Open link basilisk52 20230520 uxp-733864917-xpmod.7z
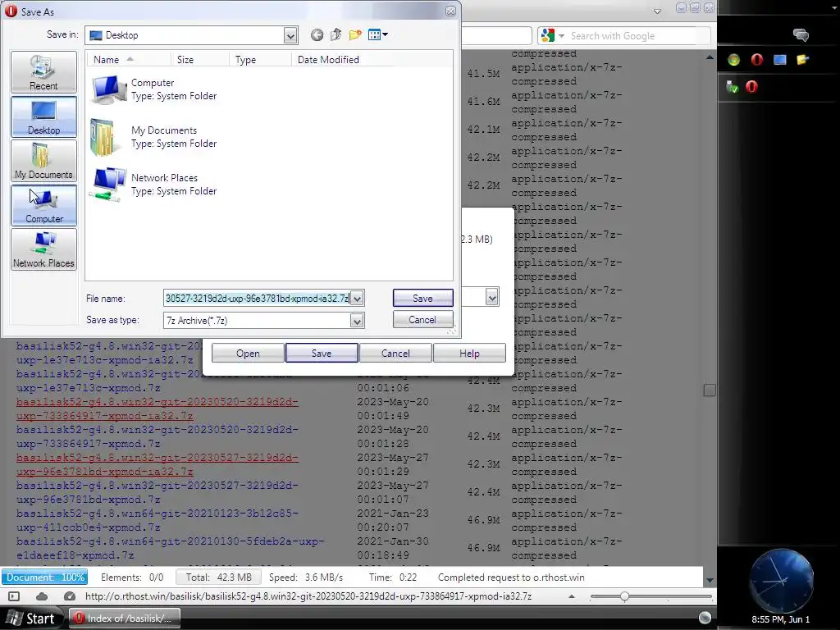 click(x=157, y=436)
